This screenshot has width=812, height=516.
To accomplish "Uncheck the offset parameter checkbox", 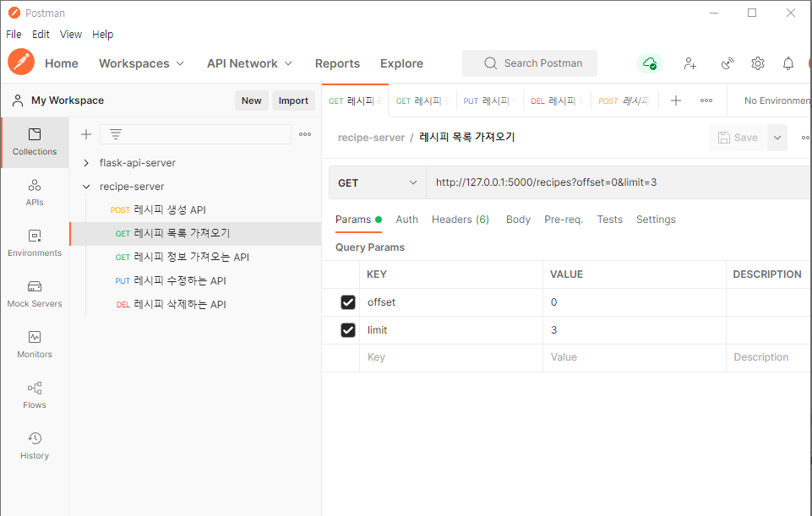I will [348, 302].
